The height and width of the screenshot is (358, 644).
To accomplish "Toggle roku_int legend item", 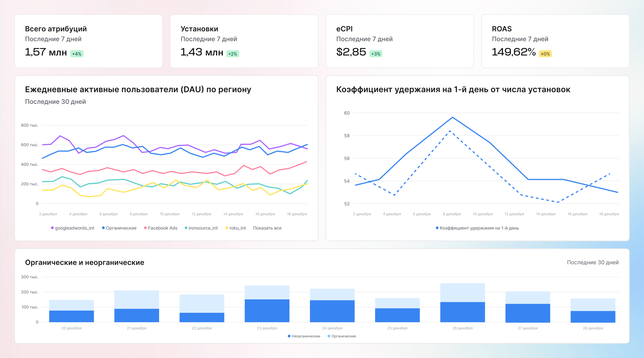I will 237,228.
